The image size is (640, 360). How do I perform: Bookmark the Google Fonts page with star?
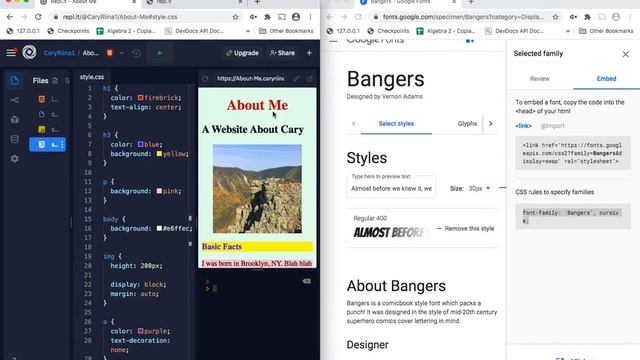[556, 17]
